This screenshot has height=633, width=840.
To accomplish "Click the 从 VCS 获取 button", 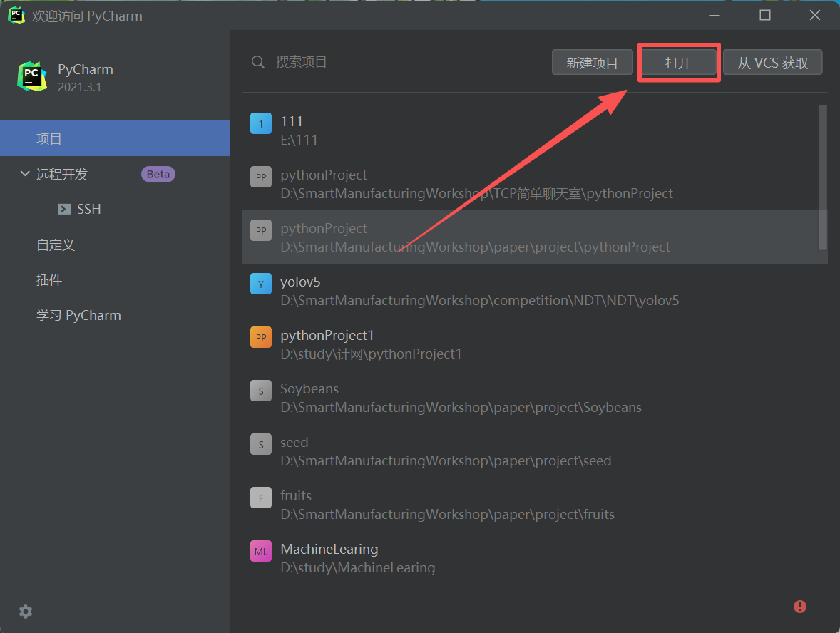I will [772, 63].
